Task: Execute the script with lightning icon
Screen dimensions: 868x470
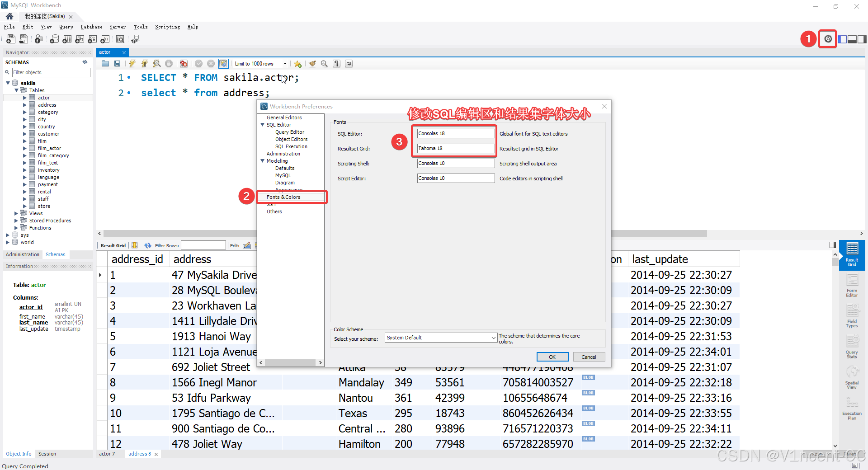Action: (132, 64)
